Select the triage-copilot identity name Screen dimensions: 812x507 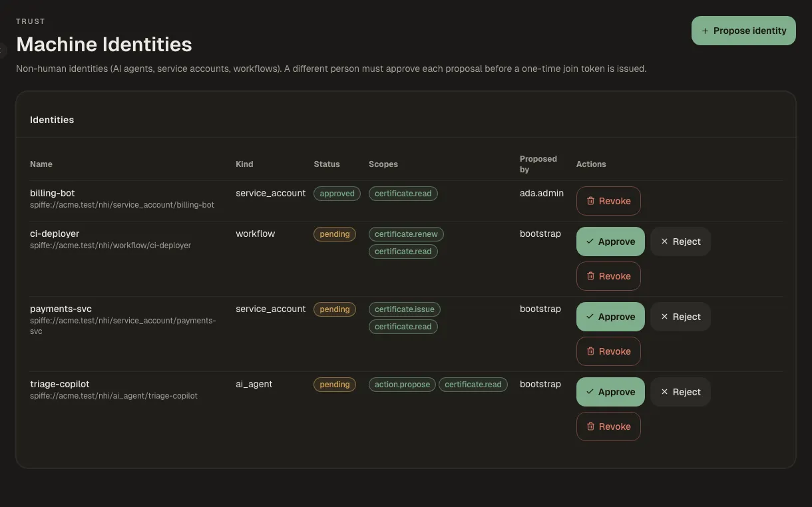click(x=60, y=384)
